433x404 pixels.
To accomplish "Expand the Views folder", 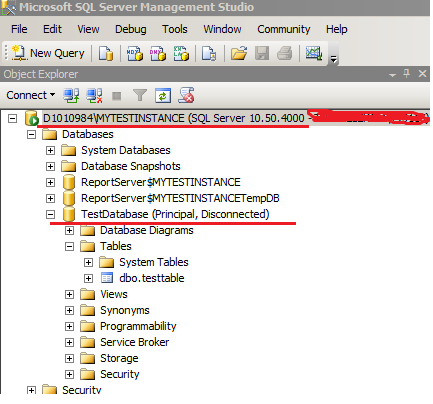I will pyautogui.click(x=69, y=294).
